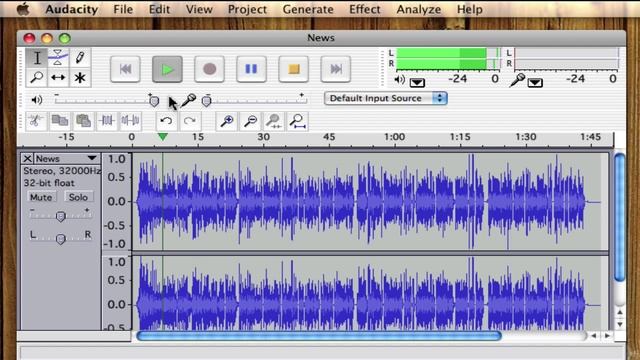Click the Paste icon
640x360 pixels.
[83, 121]
